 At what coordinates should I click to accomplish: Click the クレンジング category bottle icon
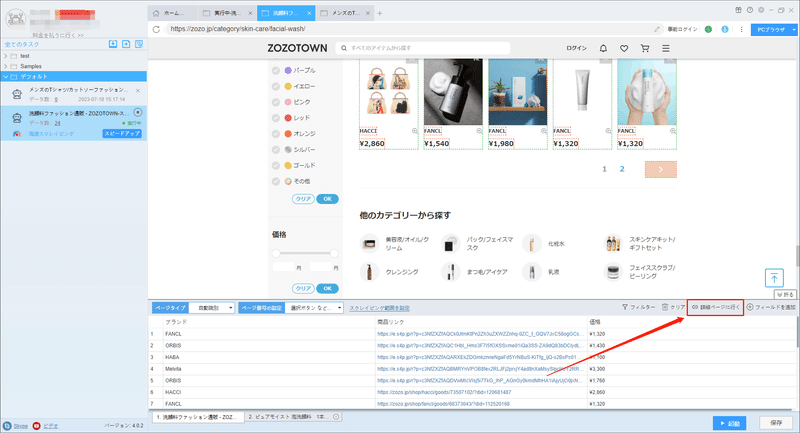(369, 272)
